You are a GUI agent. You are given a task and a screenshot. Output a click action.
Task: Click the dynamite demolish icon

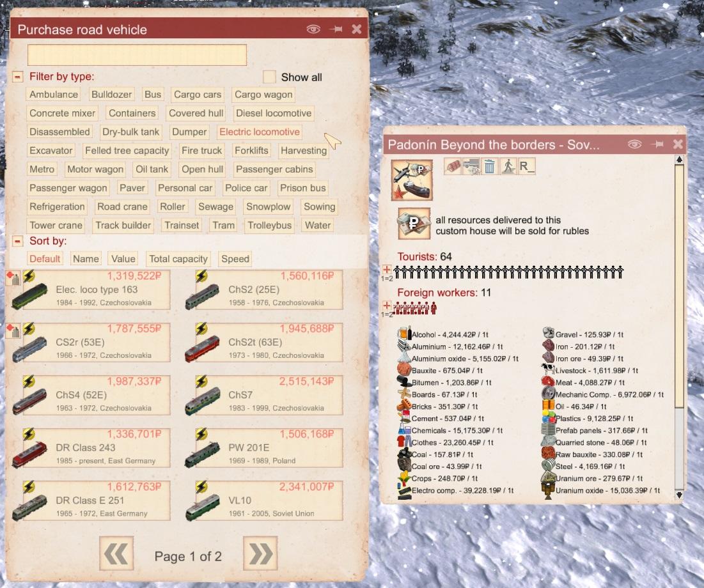pyautogui.click(x=453, y=166)
